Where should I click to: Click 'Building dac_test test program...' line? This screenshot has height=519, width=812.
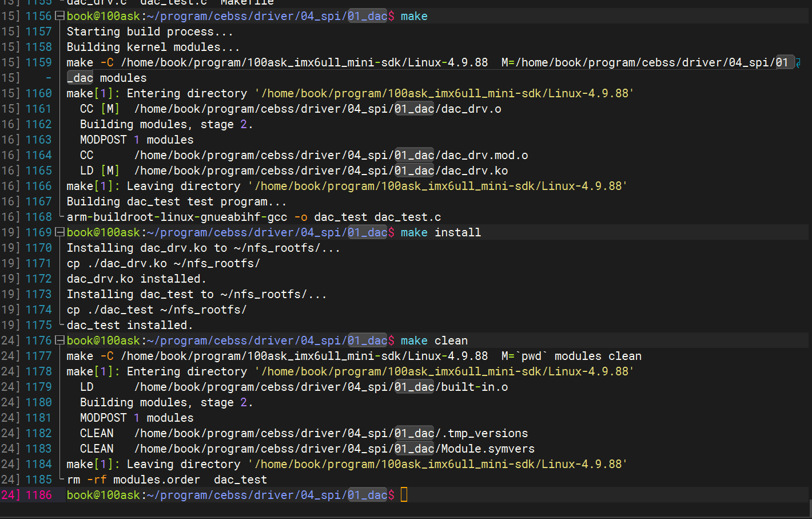(x=177, y=201)
